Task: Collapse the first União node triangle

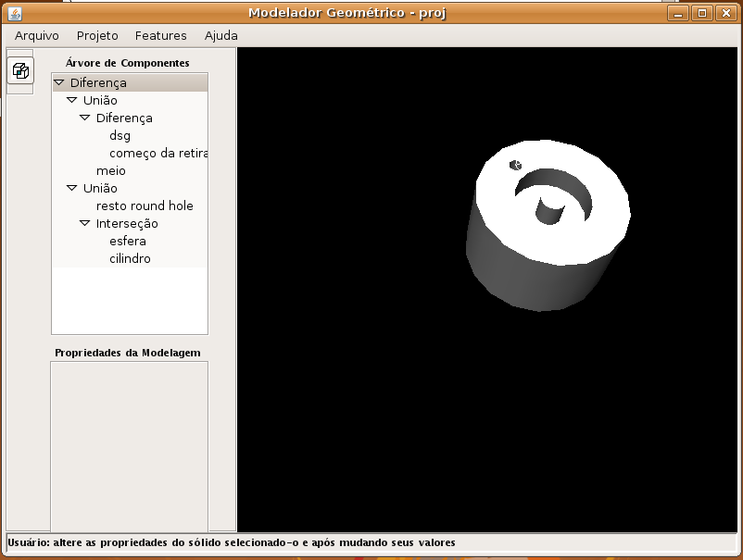Action: (72, 100)
